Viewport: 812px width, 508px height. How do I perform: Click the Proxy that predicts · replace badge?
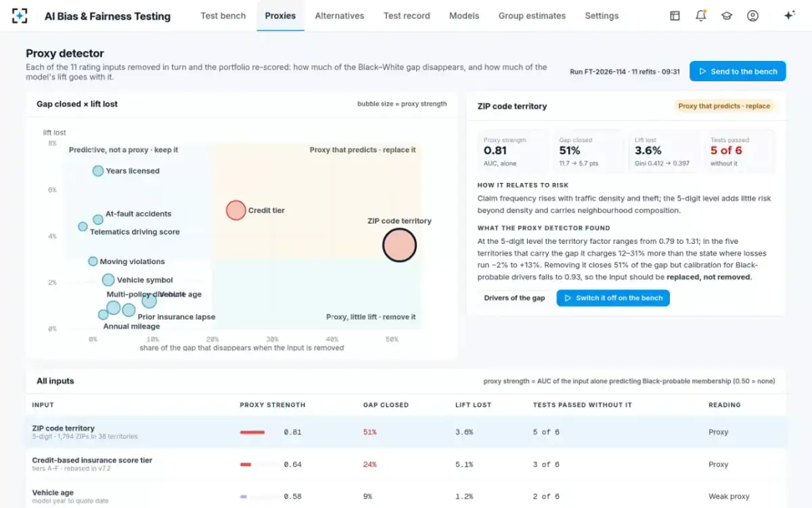pos(724,106)
